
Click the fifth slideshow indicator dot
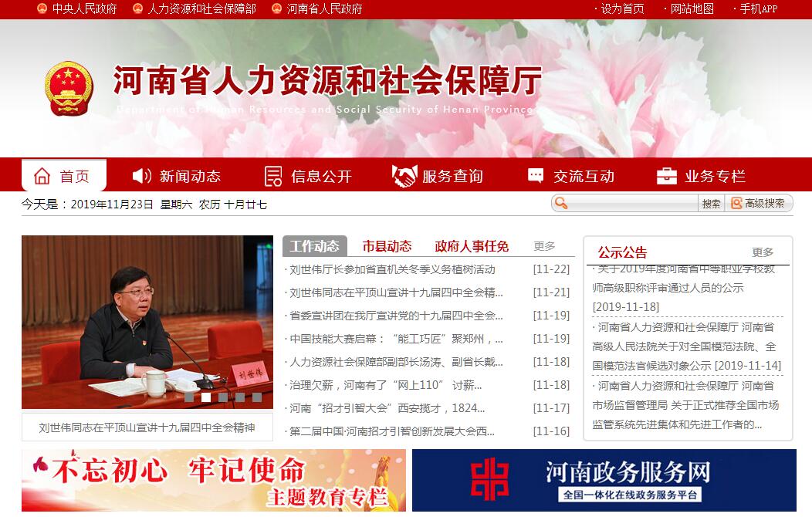click(x=257, y=397)
